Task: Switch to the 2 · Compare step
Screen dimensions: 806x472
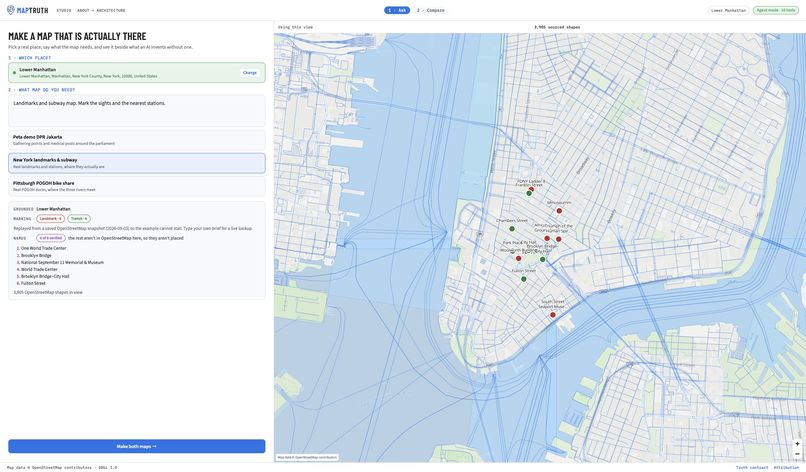Action: 431,10
